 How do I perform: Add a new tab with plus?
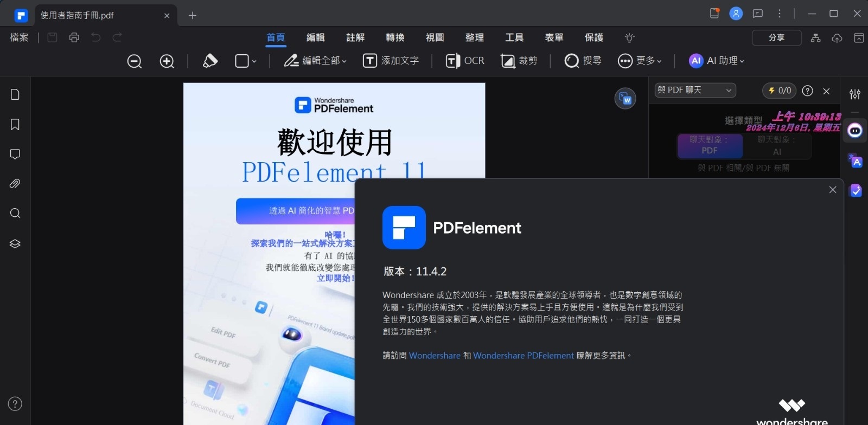(193, 15)
